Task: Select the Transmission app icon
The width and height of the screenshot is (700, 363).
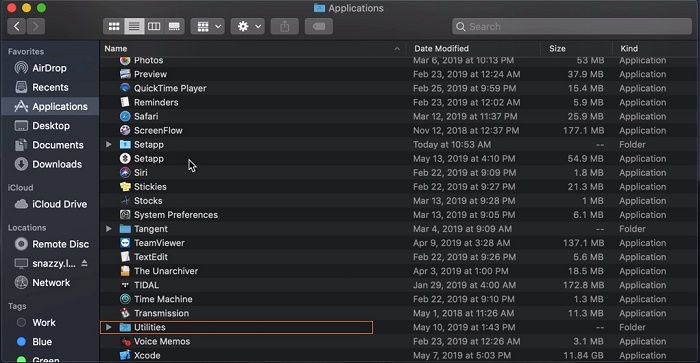Action: [x=125, y=313]
